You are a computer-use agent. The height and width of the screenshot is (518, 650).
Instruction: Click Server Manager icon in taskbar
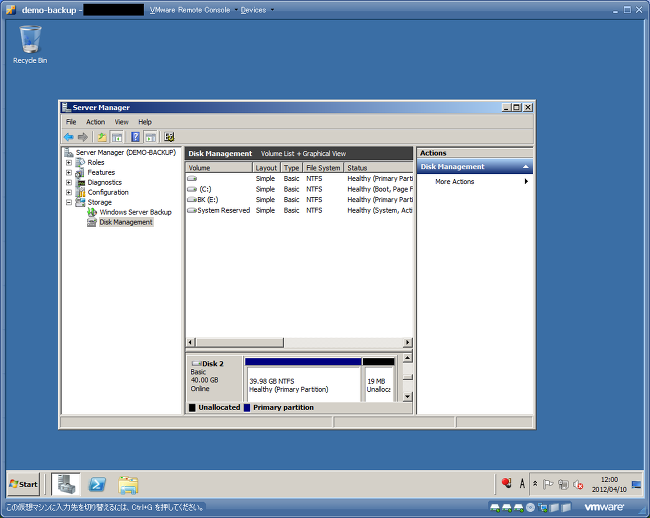pyautogui.click(x=66, y=484)
